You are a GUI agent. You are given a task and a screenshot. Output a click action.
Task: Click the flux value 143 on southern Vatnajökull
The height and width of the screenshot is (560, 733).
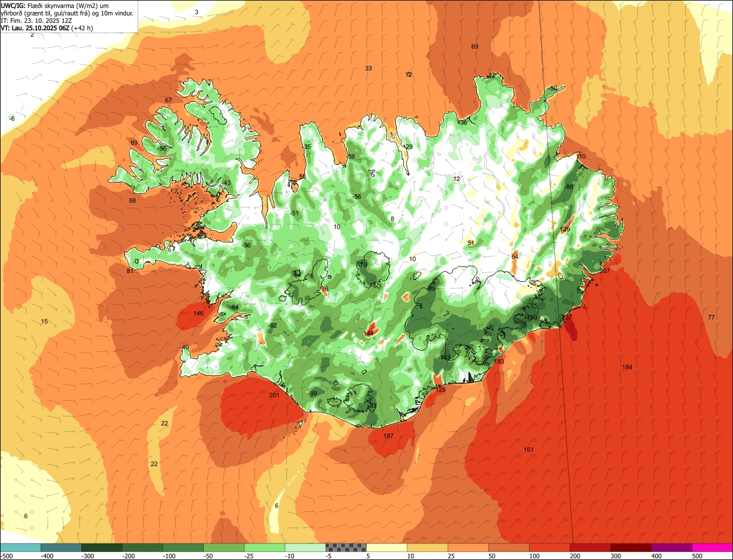coord(445,357)
